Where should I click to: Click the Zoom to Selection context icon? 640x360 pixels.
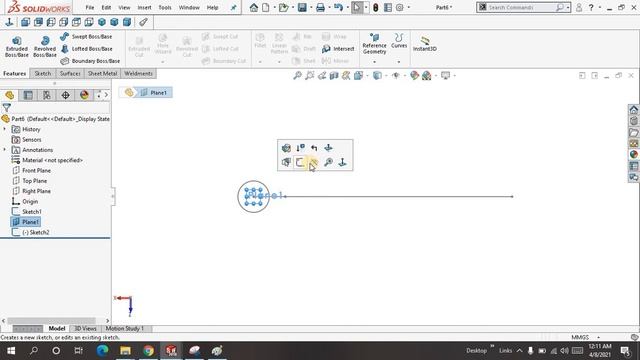point(328,162)
